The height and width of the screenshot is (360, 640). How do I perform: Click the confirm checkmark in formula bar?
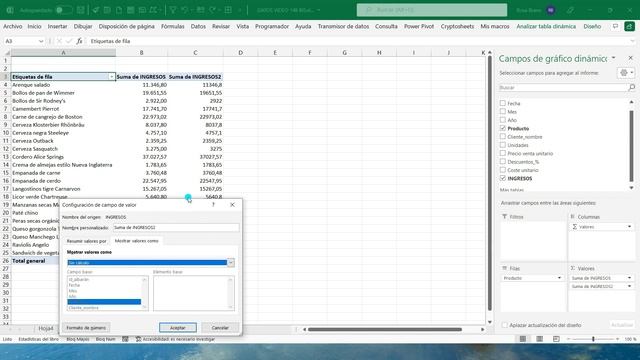(x=69, y=41)
